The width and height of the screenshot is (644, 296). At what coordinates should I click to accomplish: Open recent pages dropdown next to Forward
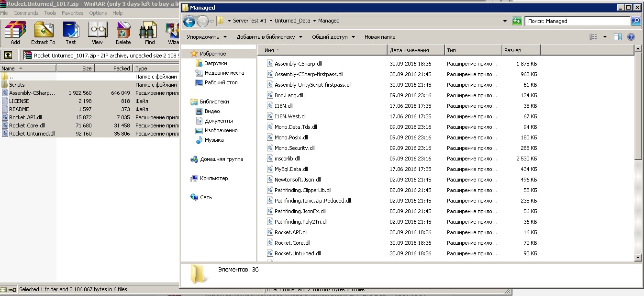click(x=211, y=21)
